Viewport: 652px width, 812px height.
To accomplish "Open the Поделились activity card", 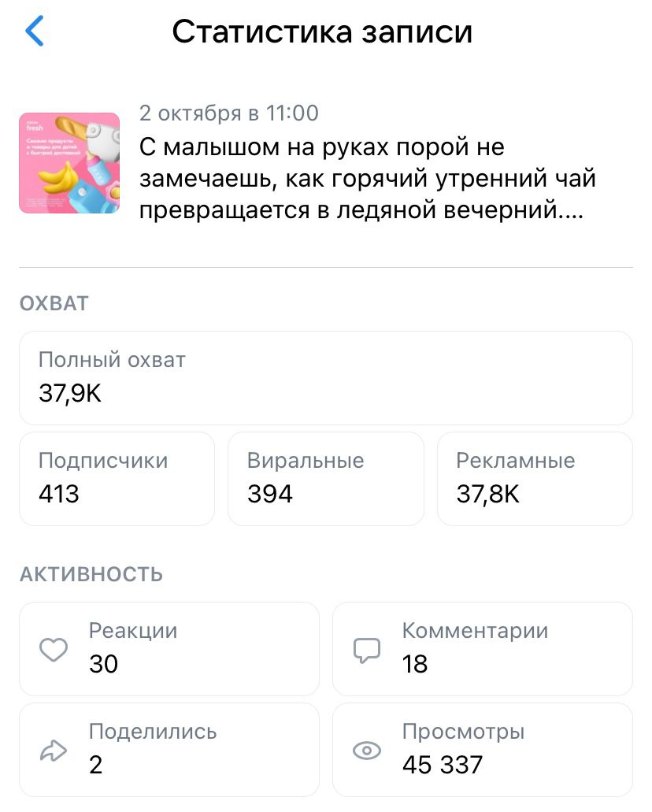I will click(x=169, y=750).
